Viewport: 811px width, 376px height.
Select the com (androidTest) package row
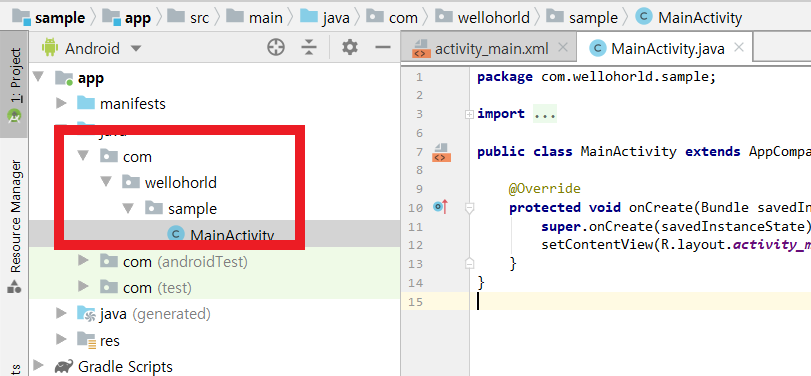pyautogui.click(x=215, y=261)
